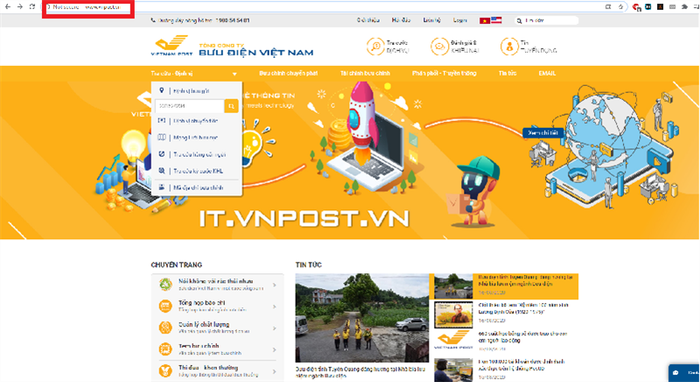The height and width of the screenshot is (382, 700).
Task: Reload the page with the refresh icon
Action: point(32,7)
